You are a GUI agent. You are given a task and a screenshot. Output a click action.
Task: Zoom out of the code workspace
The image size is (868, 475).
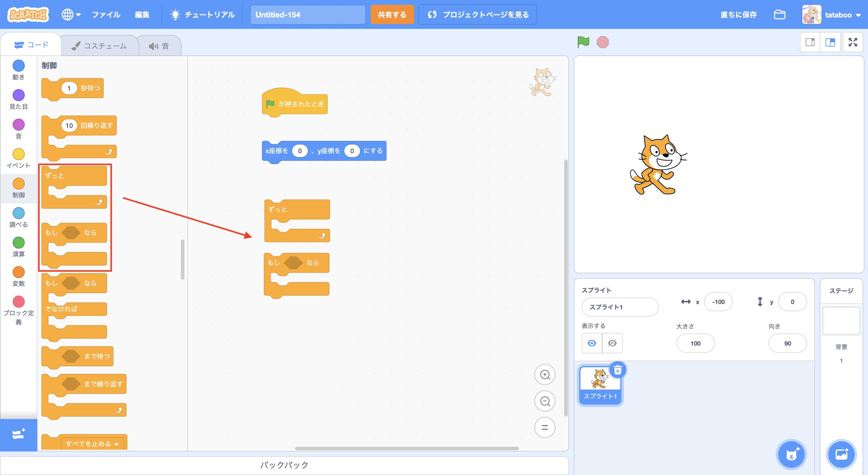(x=545, y=401)
